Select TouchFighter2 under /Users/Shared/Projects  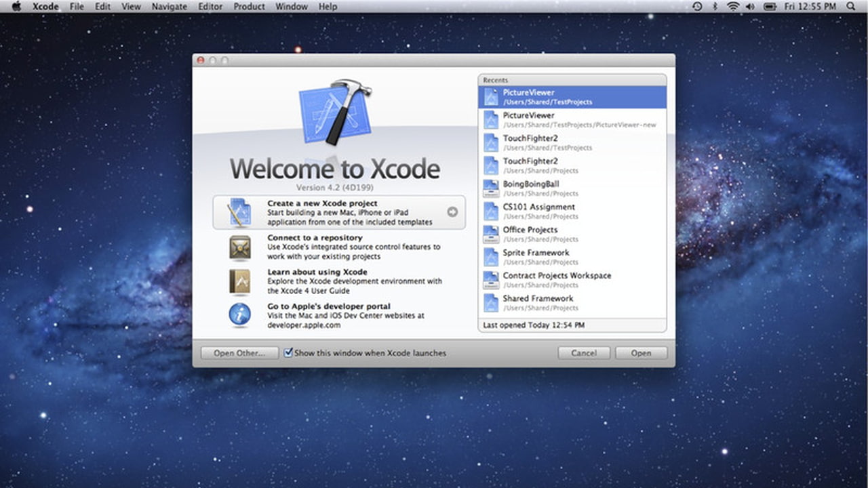point(572,166)
